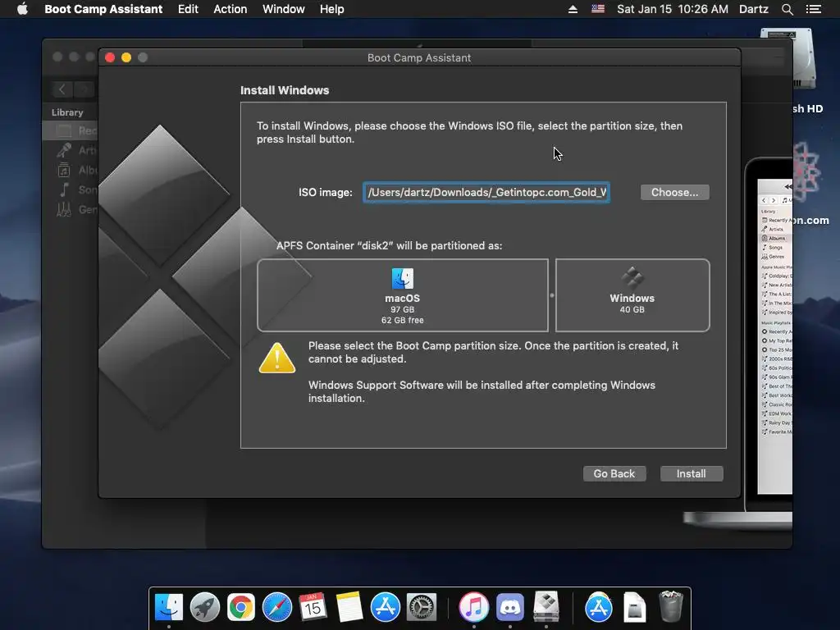
Task: Close the Boot Camp Assistant window
Action: pyautogui.click(x=110, y=57)
